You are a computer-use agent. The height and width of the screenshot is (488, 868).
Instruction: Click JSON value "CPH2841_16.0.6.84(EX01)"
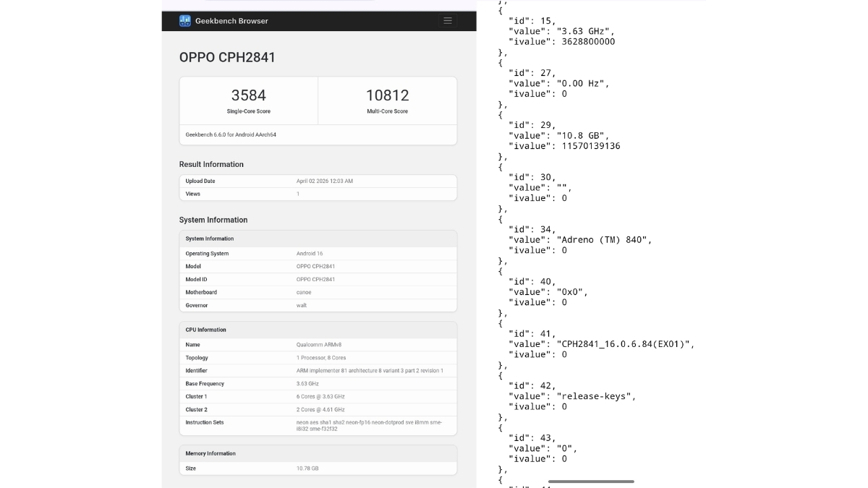point(625,344)
